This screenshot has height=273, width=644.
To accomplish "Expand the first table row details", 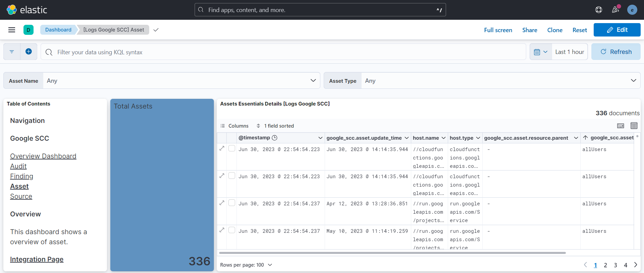I will coord(222,148).
